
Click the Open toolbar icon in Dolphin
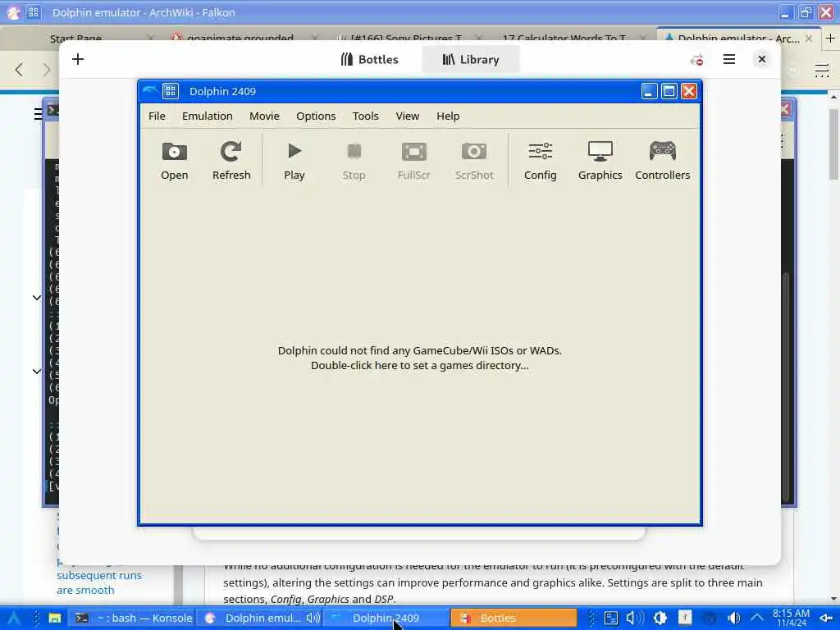click(175, 161)
